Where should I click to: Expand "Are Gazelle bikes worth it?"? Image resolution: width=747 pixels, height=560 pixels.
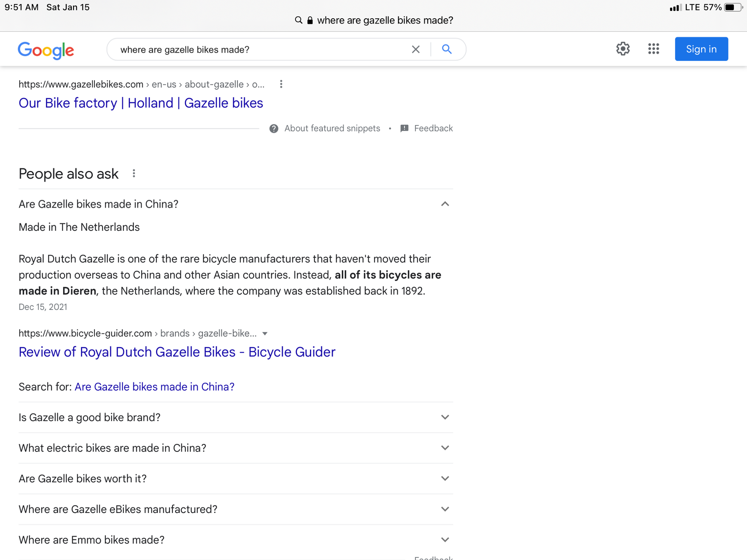445,479
